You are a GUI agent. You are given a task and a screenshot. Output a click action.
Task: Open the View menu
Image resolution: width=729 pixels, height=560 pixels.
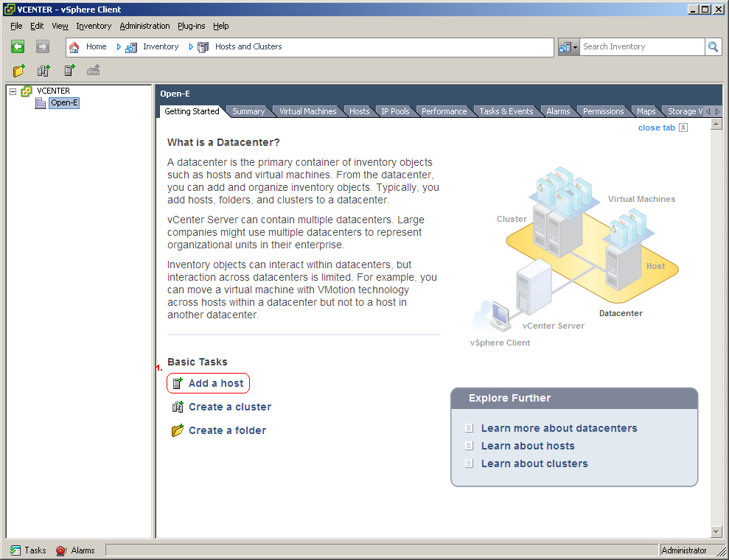pyautogui.click(x=60, y=26)
